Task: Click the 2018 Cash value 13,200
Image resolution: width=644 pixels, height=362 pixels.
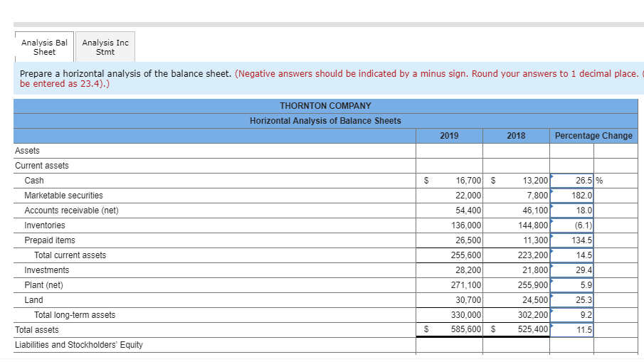Action: pyautogui.click(x=535, y=181)
